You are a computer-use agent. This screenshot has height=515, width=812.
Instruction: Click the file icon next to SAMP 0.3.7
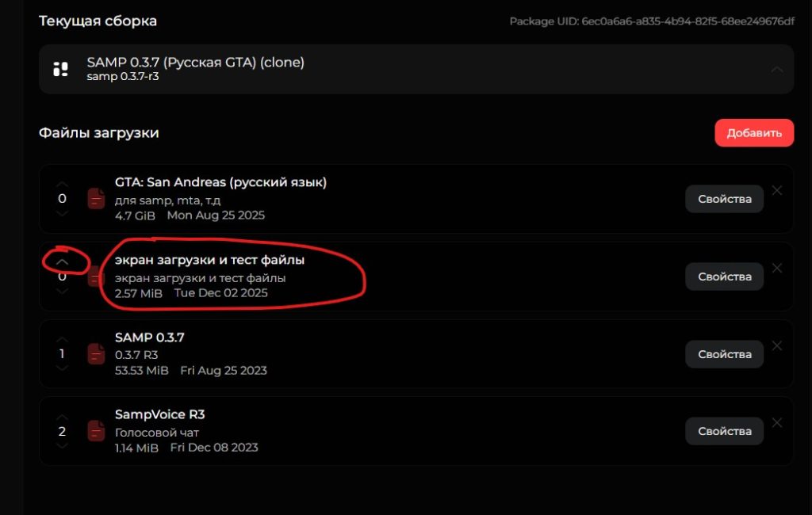pyautogui.click(x=96, y=353)
